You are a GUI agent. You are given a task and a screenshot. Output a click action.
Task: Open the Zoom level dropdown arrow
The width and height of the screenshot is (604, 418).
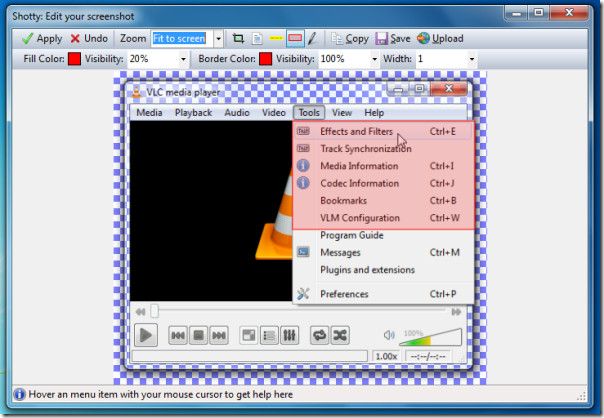pos(218,39)
